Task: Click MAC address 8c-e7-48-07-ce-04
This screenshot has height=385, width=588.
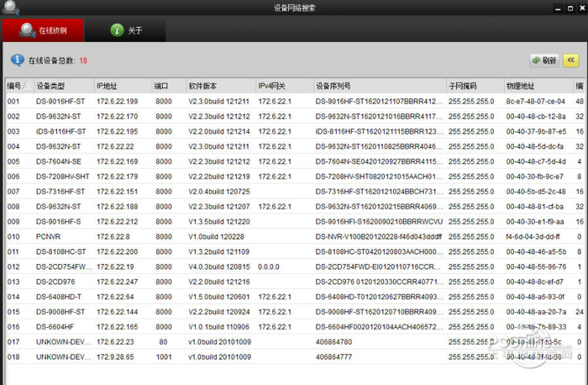Action: coord(536,102)
